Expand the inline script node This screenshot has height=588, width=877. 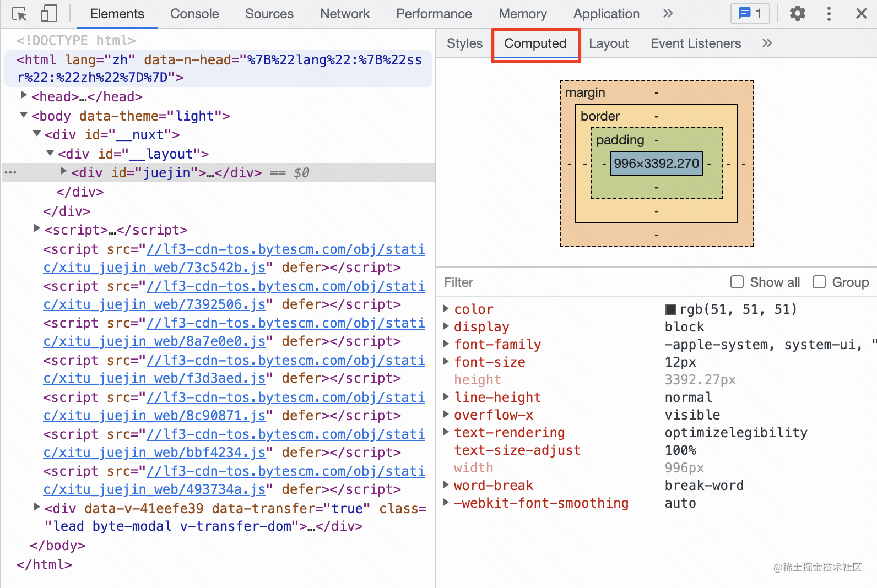(x=37, y=228)
